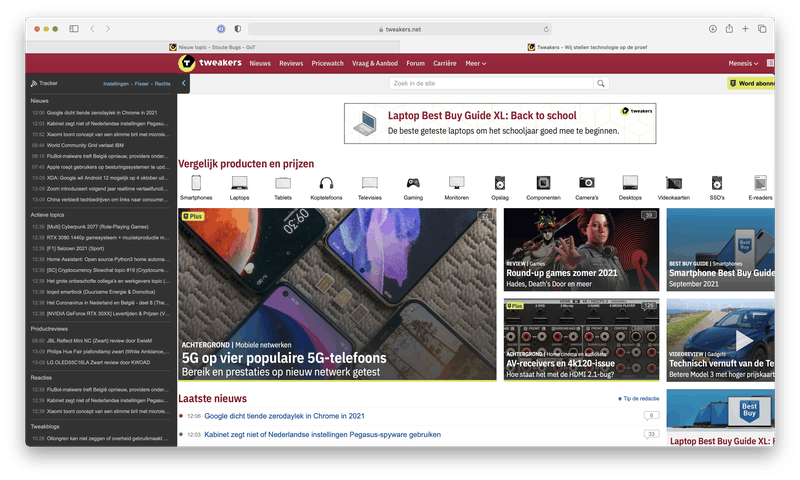Viewport: 800px width, 480px height.
Task: Open the Reviews menu item
Action: pyautogui.click(x=291, y=63)
